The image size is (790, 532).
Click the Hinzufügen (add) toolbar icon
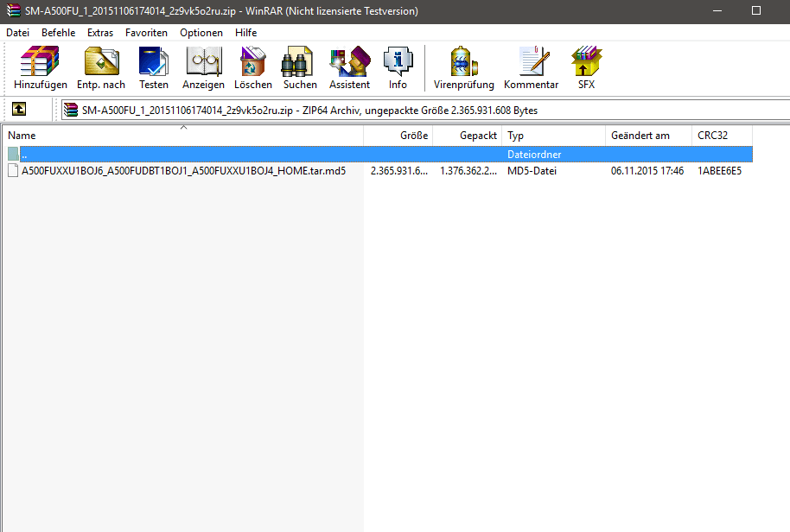(x=40, y=61)
